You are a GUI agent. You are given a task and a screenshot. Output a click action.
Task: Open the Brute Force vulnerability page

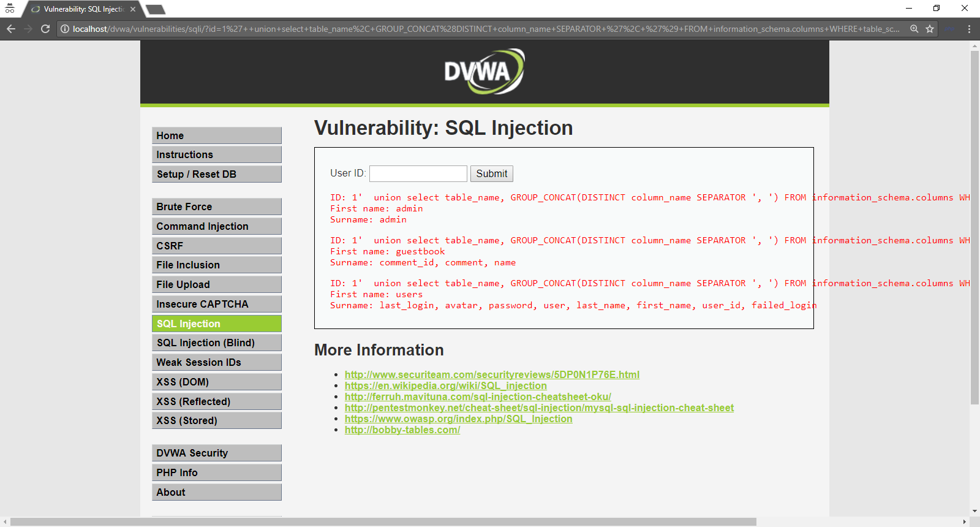point(217,207)
